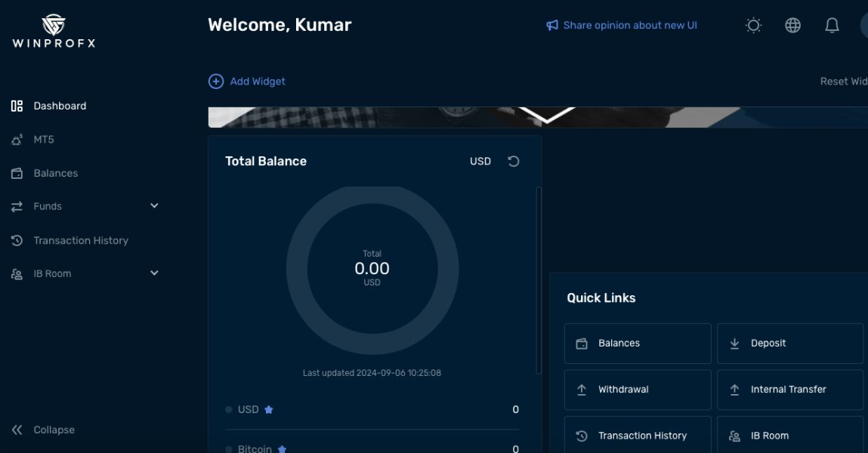Click the Quick Links heading
Viewport: 868px width, 453px height.
click(x=601, y=298)
